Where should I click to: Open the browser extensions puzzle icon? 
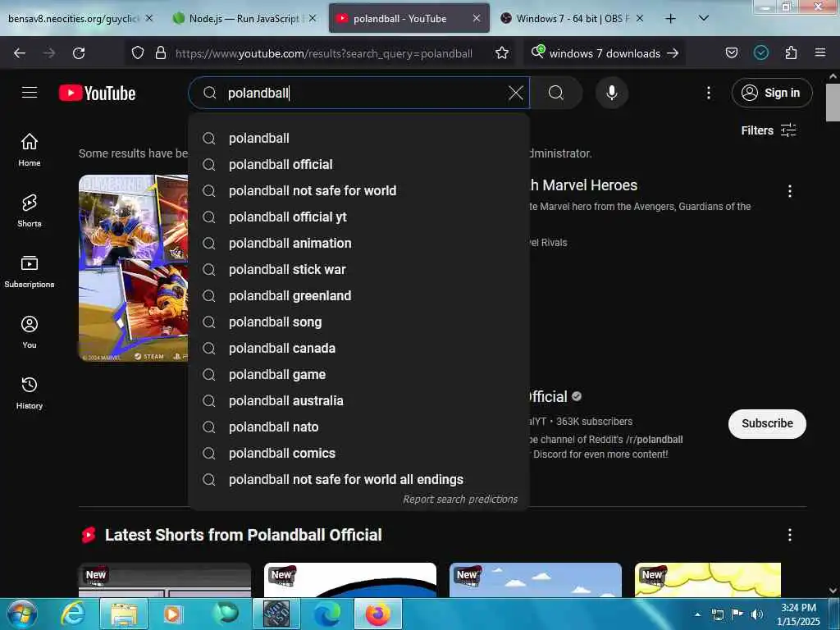(x=791, y=53)
